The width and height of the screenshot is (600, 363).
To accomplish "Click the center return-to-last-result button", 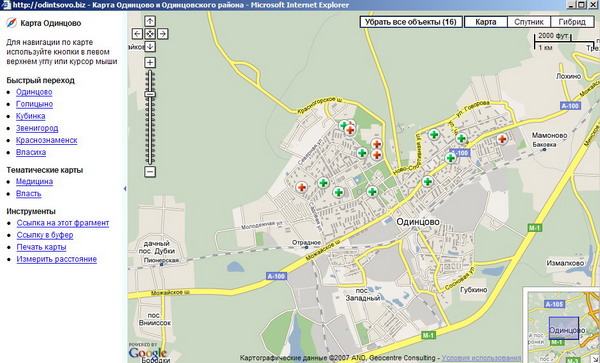I will [150, 34].
